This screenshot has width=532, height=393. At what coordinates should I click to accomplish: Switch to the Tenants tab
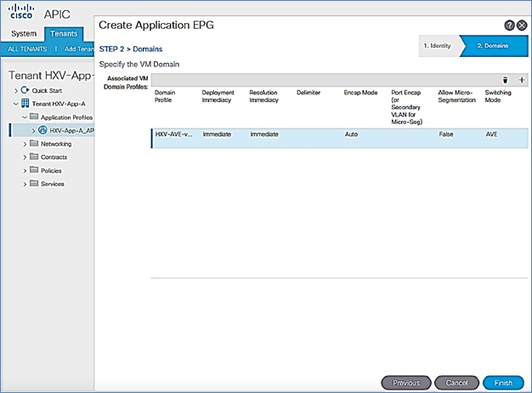(64, 34)
